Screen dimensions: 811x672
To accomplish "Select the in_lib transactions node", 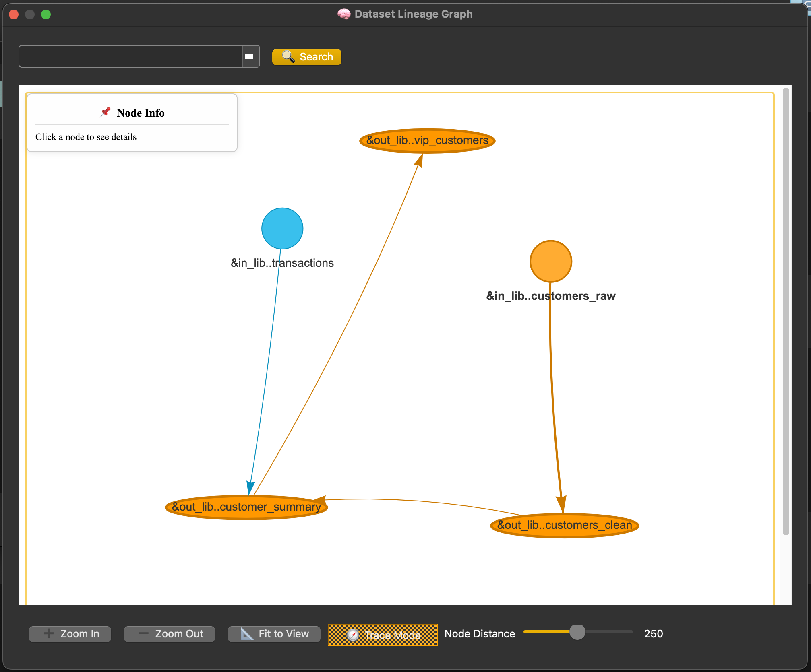I will (x=282, y=228).
